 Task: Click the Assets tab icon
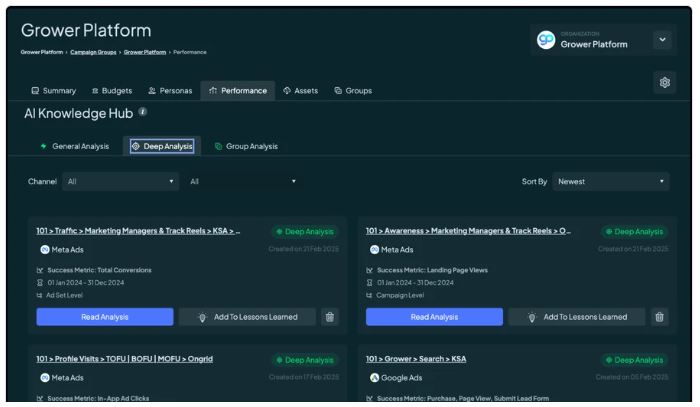tap(287, 91)
